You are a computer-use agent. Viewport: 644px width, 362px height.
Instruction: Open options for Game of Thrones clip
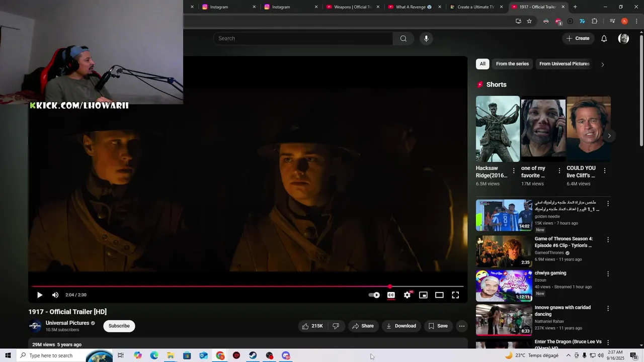(x=608, y=240)
